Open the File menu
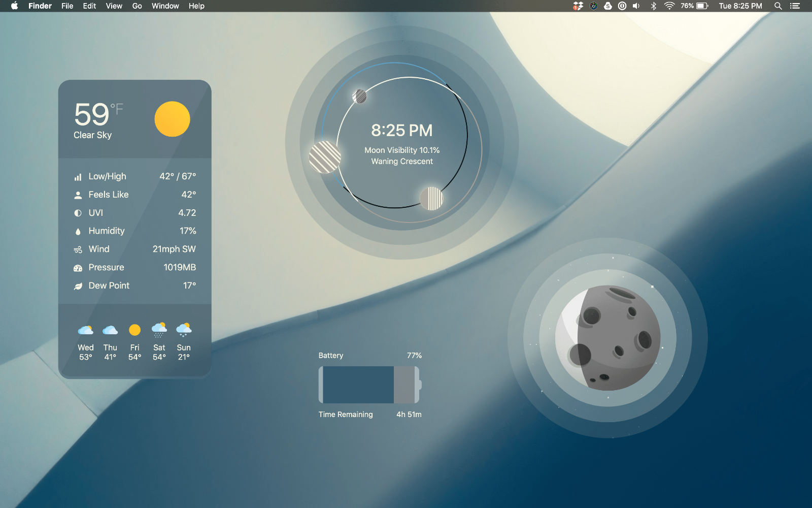 pyautogui.click(x=67, y=6)
